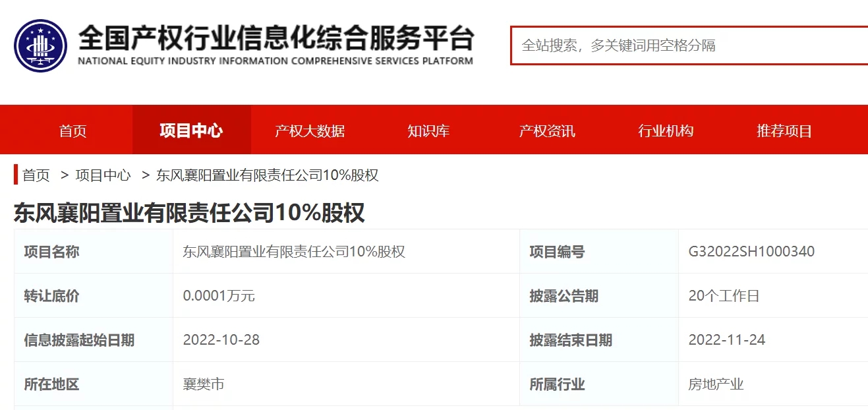Click the industry value 房地产业
The width and height of the screenshot is (868, 410).
pyautogui.click(x=716, y=384)
